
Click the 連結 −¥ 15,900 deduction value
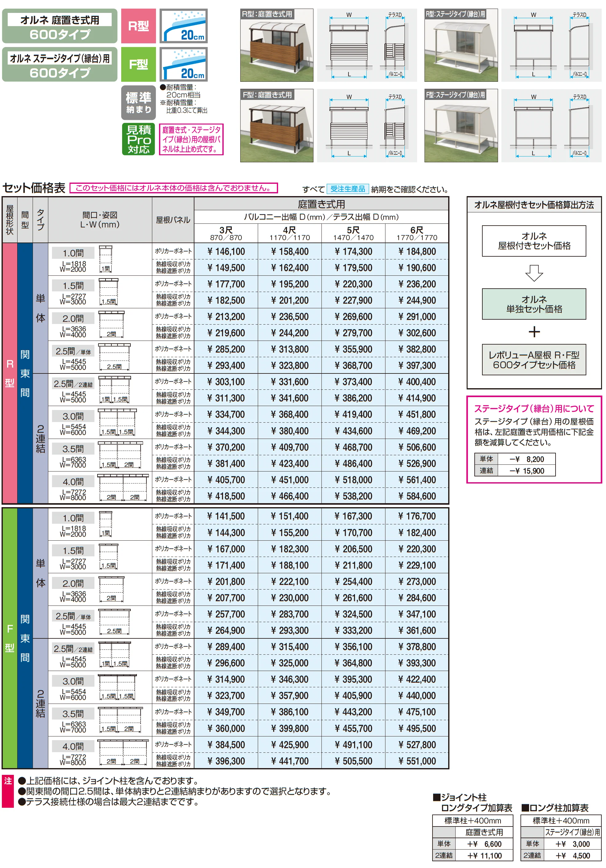(527, 471)
